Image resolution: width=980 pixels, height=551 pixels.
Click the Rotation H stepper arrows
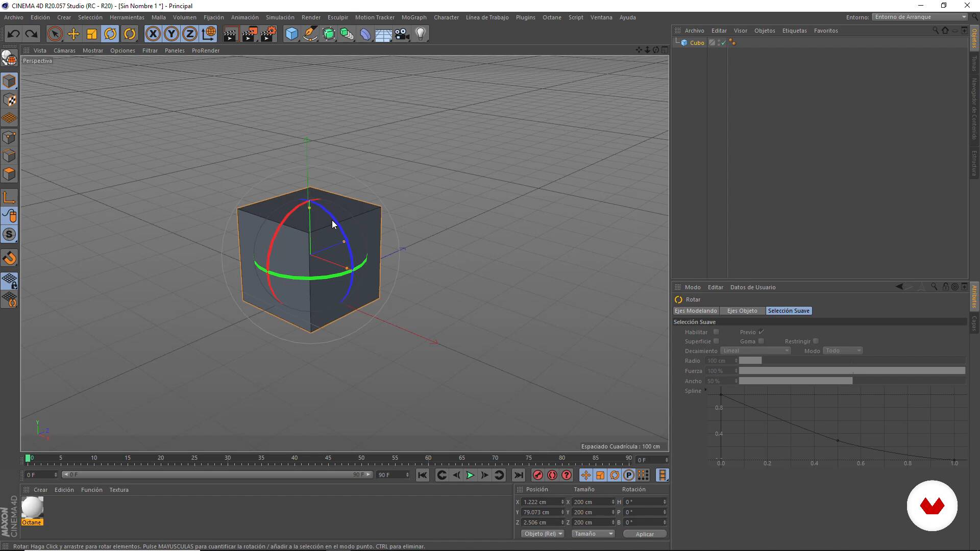click(665, 502)
